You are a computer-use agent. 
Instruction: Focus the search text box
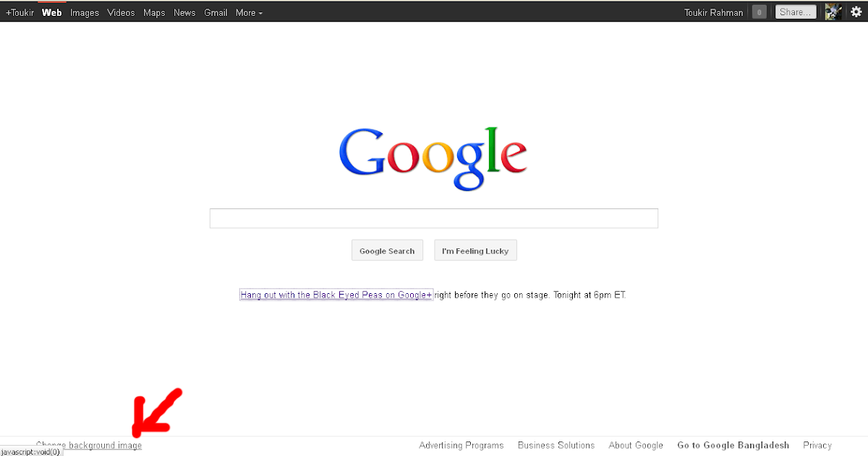pos(434,218)
